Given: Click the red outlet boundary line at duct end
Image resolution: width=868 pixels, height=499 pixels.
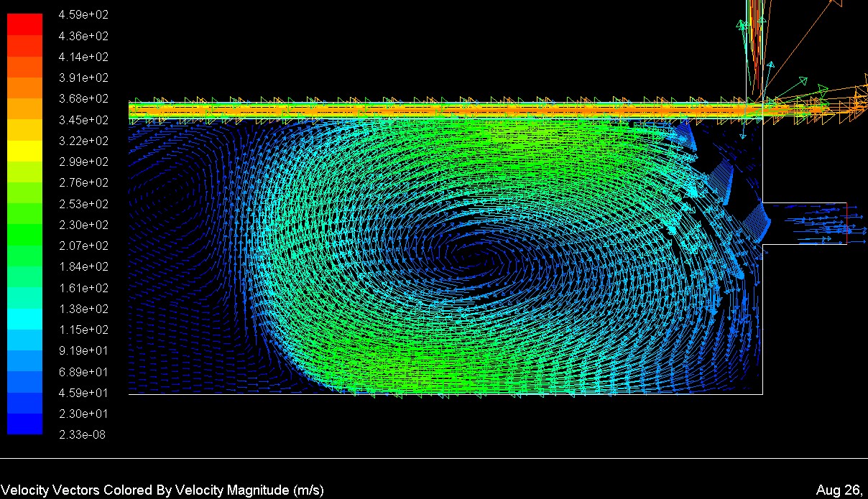Looking at the screenshot, I should click(846, 223).
